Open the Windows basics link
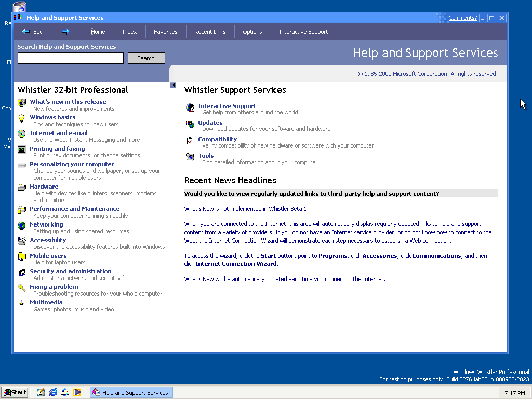 (x=52, y=117)
